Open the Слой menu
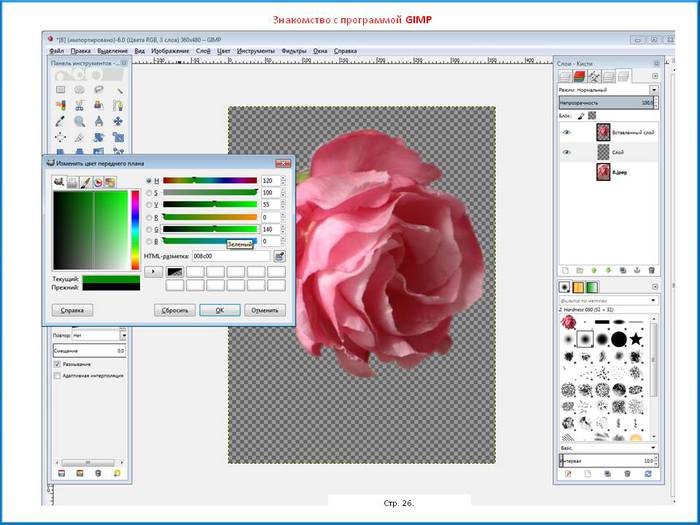The height and width of the screenshot is (525, 700). click(x=203, y=51)
